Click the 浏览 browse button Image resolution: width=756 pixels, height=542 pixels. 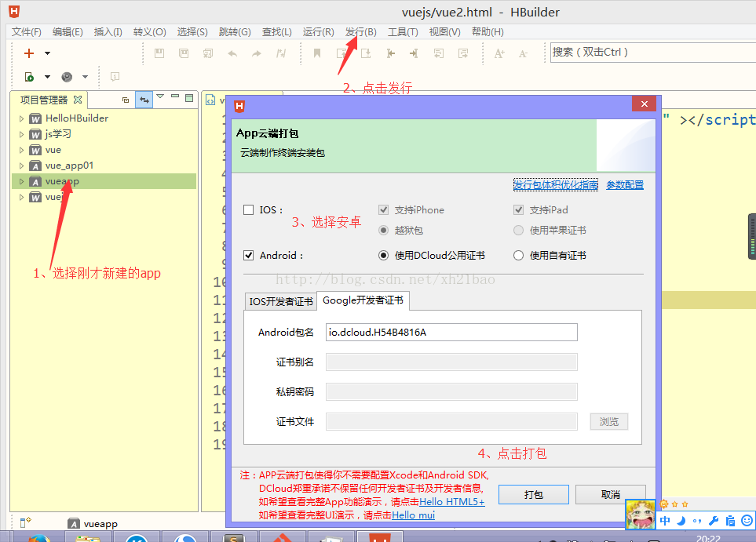(609, 421)
